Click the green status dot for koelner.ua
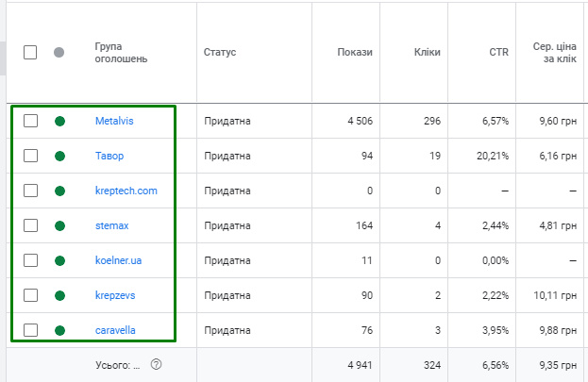 (60, 260)
